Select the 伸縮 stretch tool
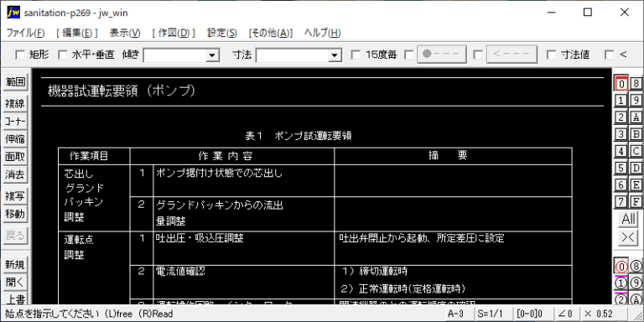The image size is (644, 322). 16,139
